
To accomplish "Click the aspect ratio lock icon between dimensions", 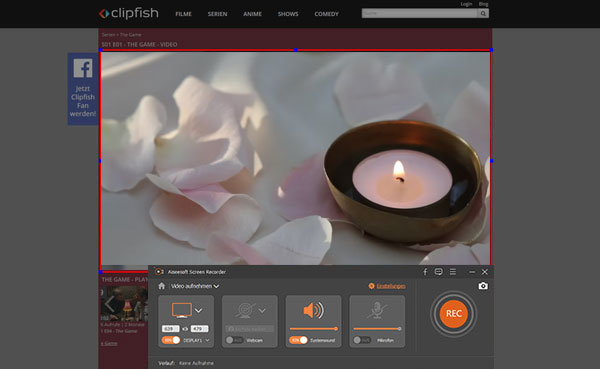I will pos(185,329).
